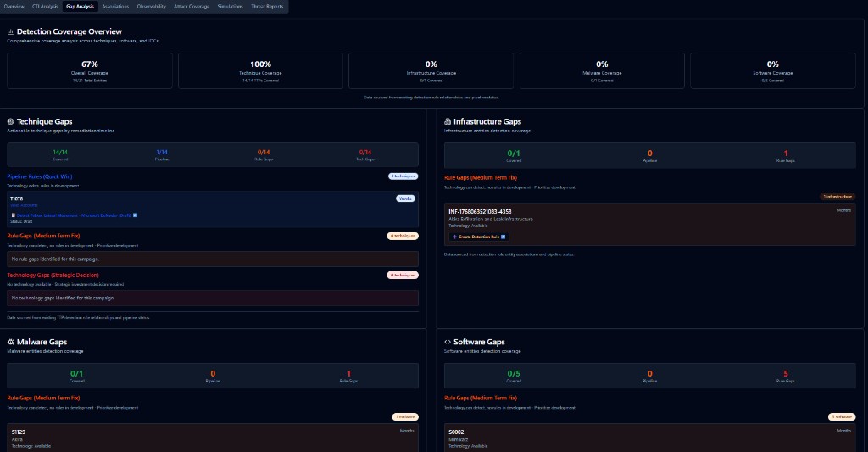Click the Technique Gaps target icon

10,121
